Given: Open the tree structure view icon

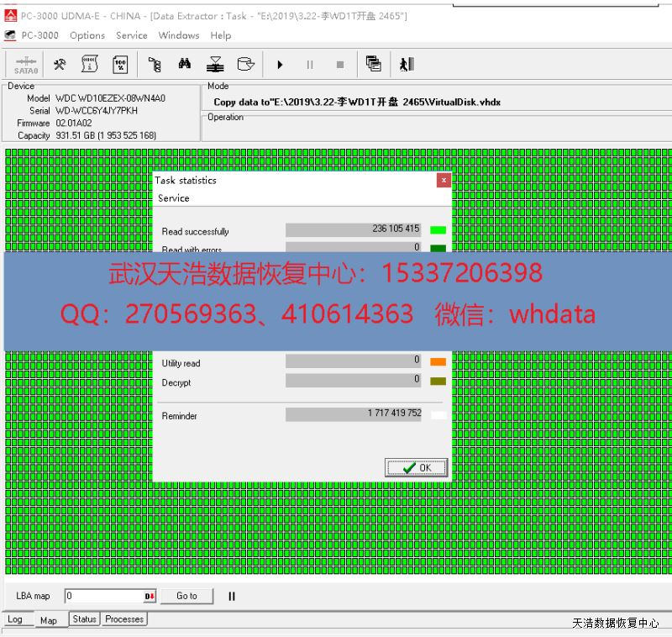Looking at the screenshot, I should coord(155,65).
